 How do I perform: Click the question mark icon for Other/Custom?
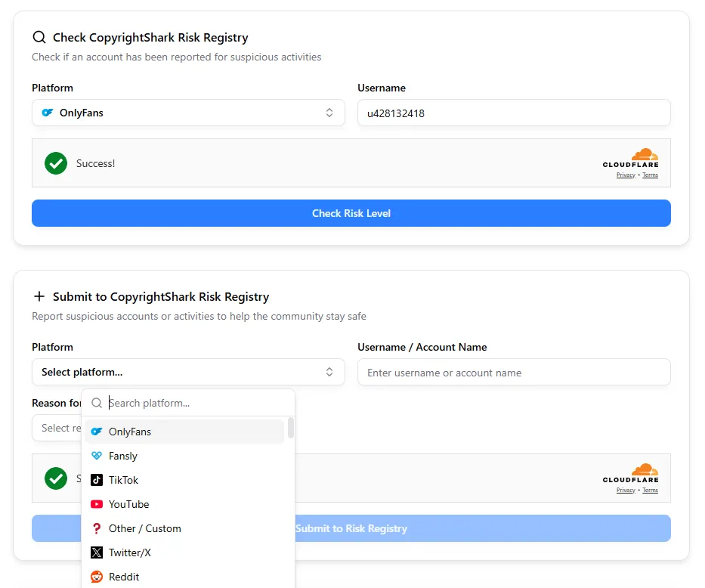point(97,528)
